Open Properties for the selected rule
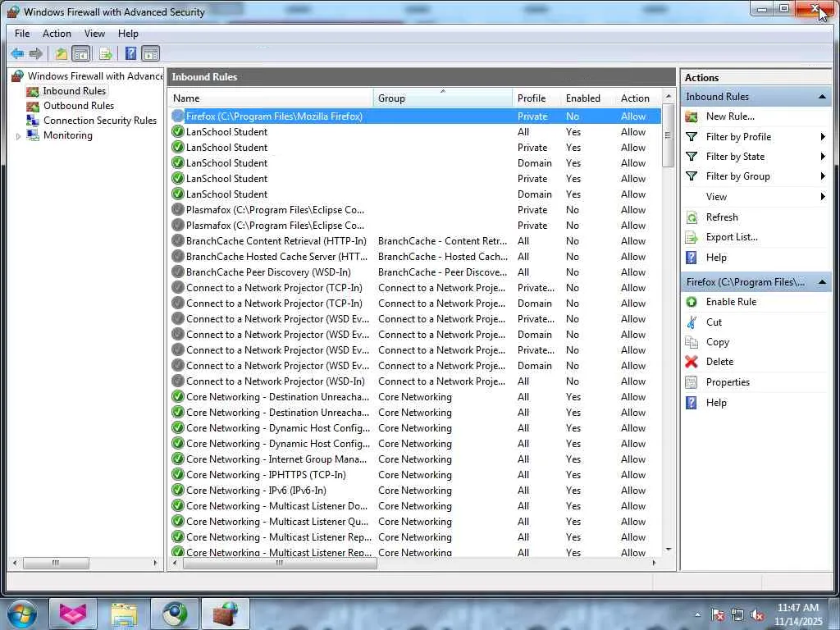Viewport: 840px width, 630px height. pyautogui.click(x=728, y=382)
